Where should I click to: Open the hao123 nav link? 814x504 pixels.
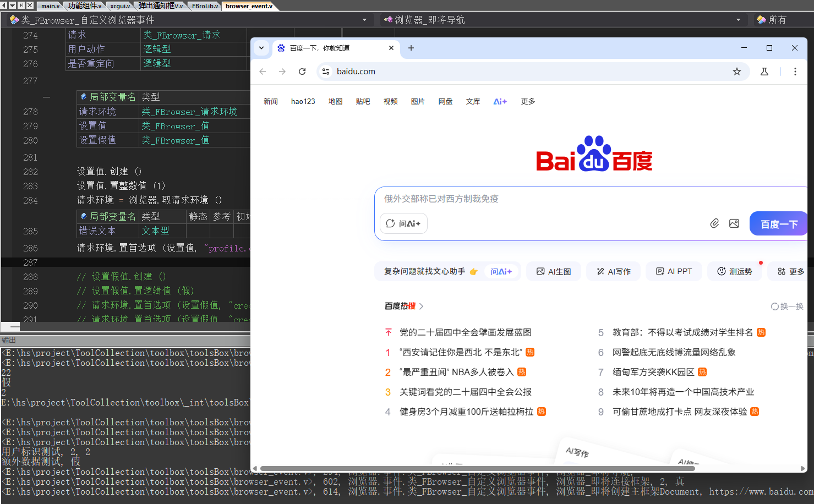pos(303,101)
